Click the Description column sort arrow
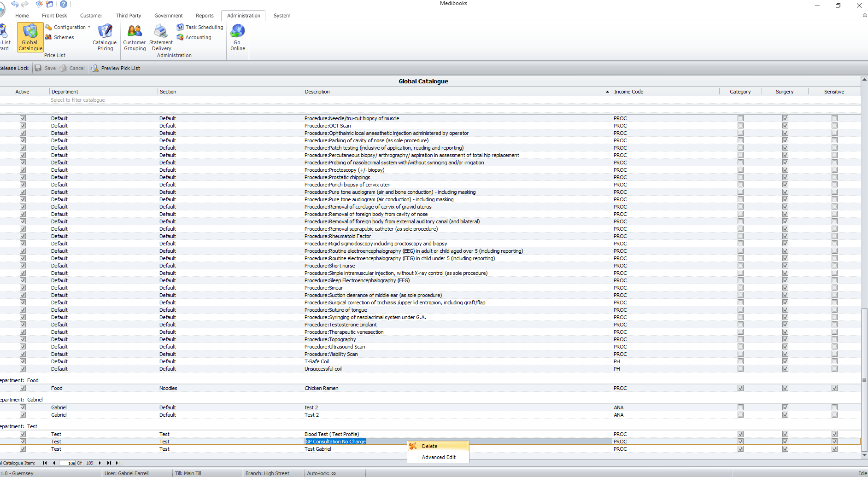 (607, 92)
